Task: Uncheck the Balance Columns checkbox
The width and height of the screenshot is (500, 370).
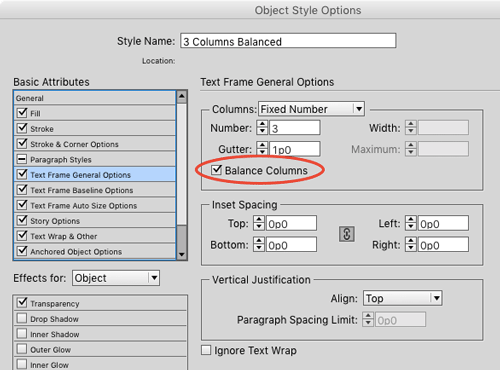Action: tap(216, 170)
